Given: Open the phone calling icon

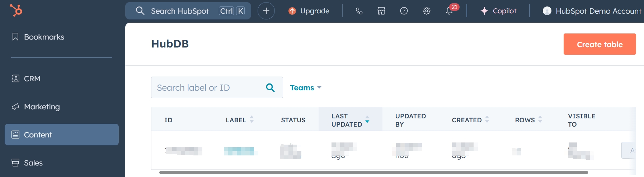Looking at the screenshot, I should [x=359, y=11].
